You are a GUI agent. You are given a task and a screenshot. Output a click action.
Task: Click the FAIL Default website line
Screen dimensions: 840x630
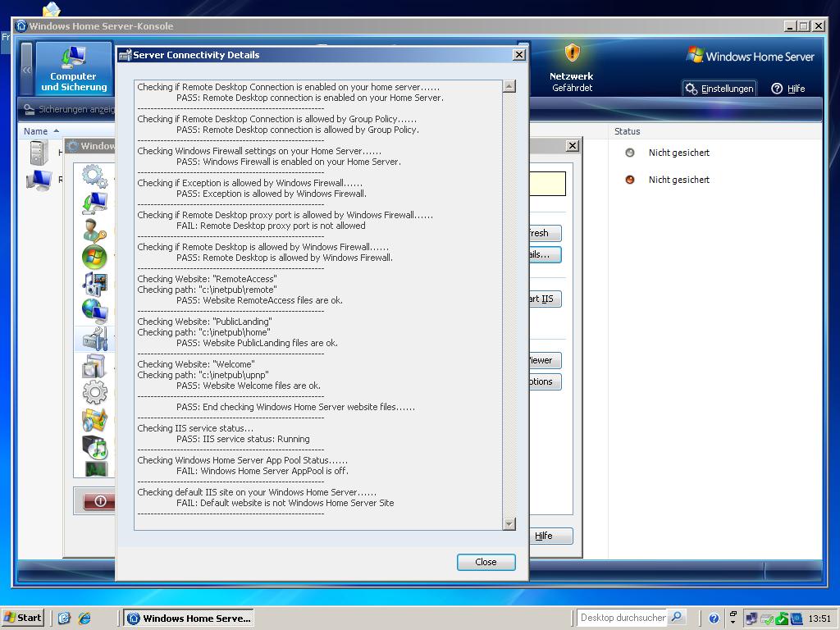[x=285, y=503]
